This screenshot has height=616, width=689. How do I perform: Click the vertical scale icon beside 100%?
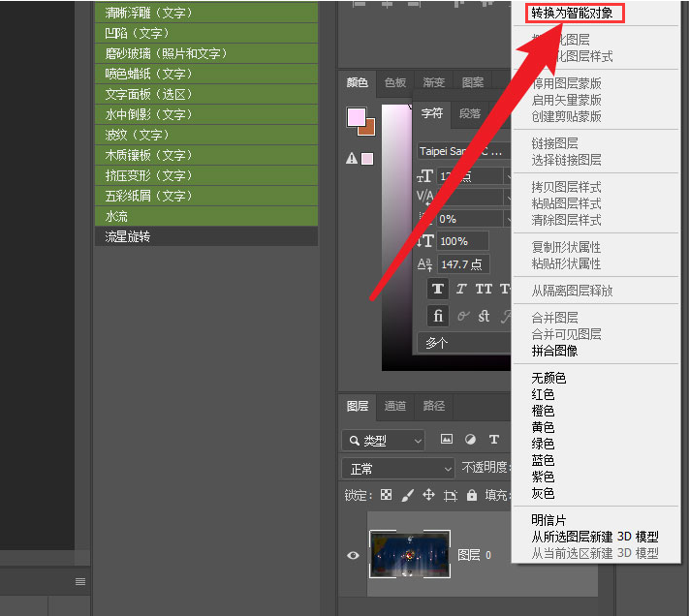tap(424, 241)
